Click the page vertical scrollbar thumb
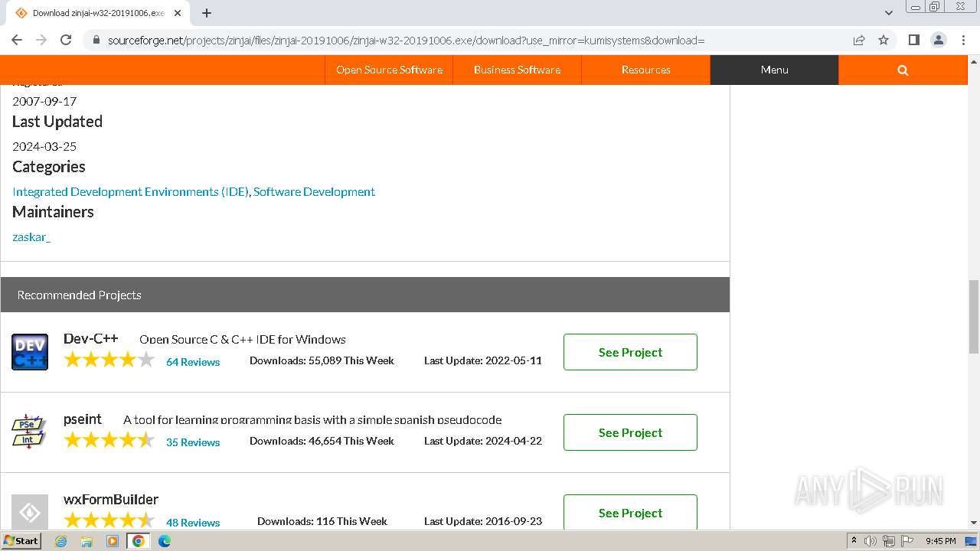Viewport: 980px width, 551px height. pyautogui.click(x=974, y=315)
